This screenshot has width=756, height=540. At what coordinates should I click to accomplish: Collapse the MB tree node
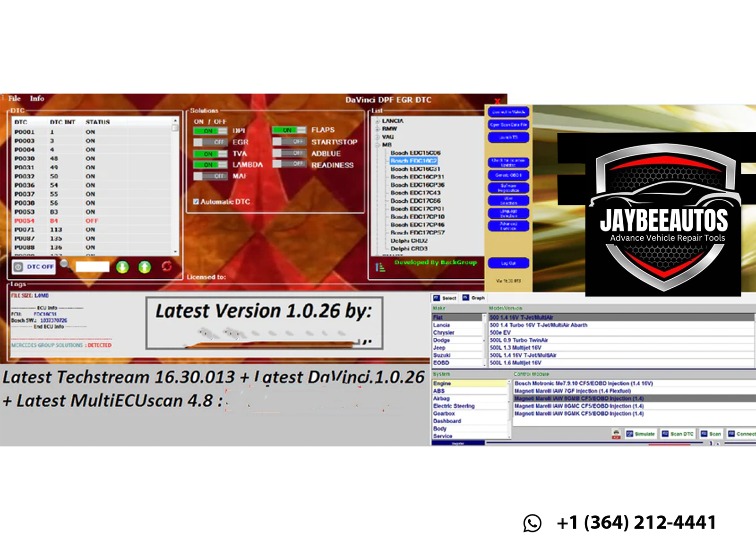(378, 145)
